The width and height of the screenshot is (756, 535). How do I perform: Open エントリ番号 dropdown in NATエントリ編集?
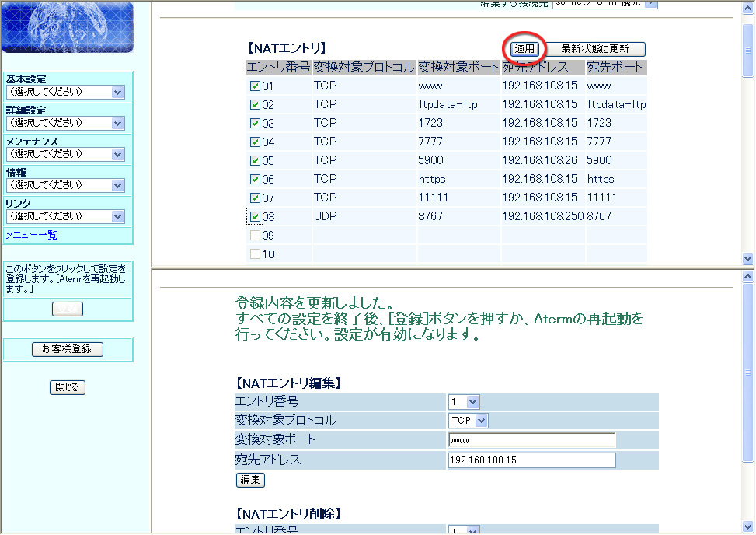(464, 402)
